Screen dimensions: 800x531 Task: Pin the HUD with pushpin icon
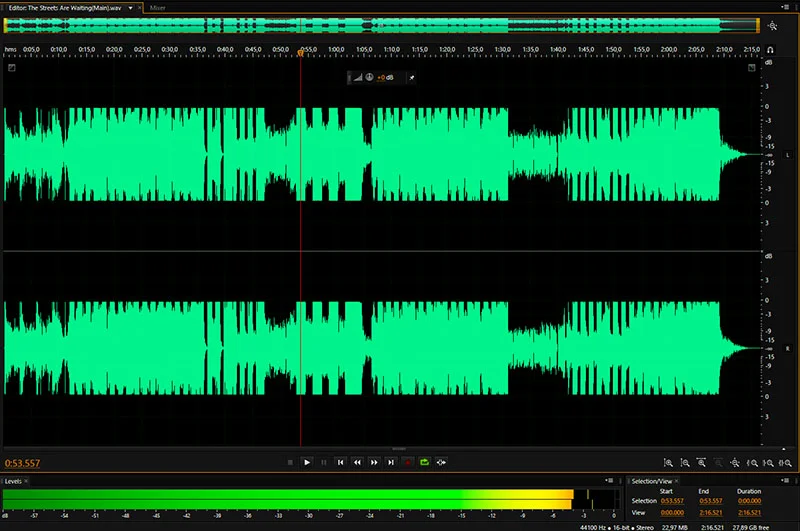(411, 78)
